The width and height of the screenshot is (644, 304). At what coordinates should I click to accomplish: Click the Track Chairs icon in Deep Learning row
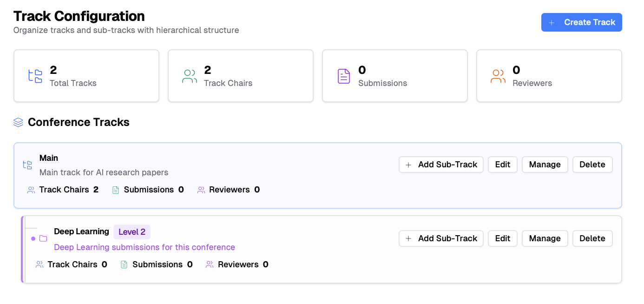39,264
